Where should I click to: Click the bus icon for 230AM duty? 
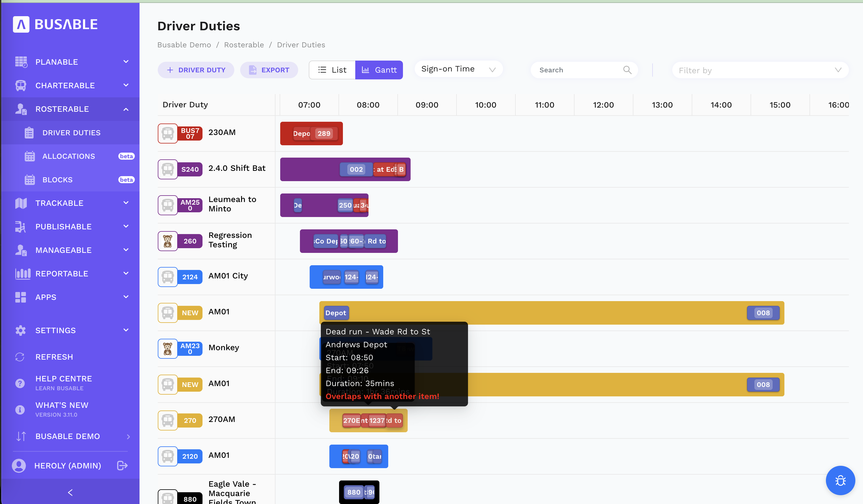[x=167, y=133]
